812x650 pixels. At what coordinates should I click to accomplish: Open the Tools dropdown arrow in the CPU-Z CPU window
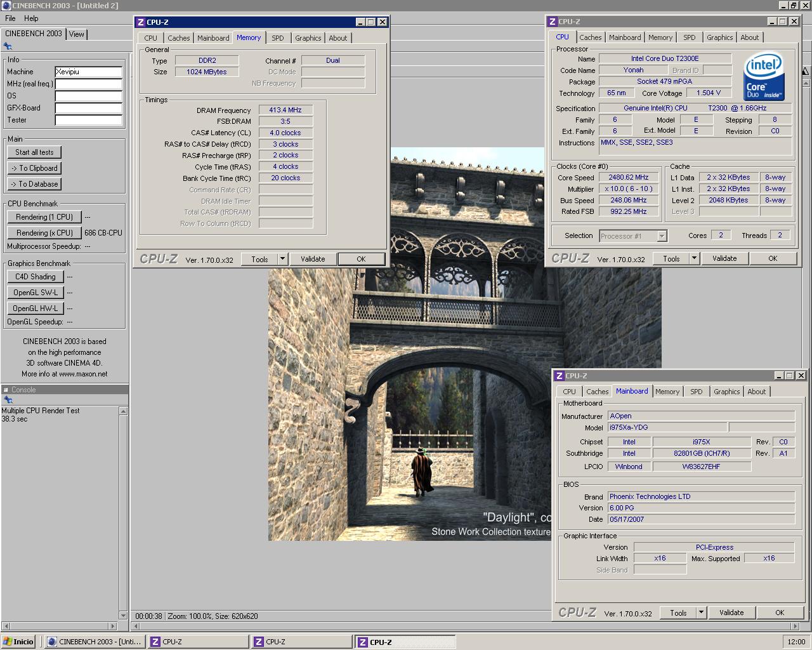(694, 258)
